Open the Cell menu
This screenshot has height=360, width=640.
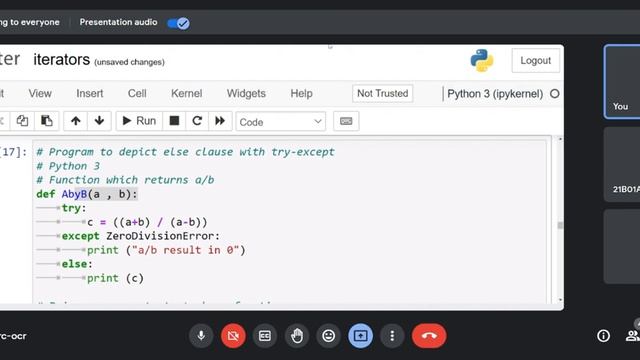[x=137, y=93]
